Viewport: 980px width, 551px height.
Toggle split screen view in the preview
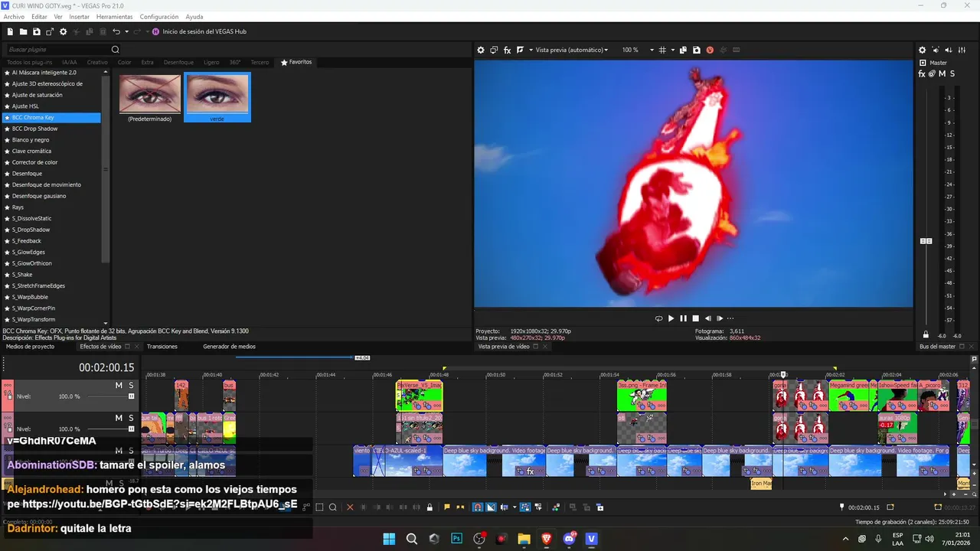pos(520,50)
